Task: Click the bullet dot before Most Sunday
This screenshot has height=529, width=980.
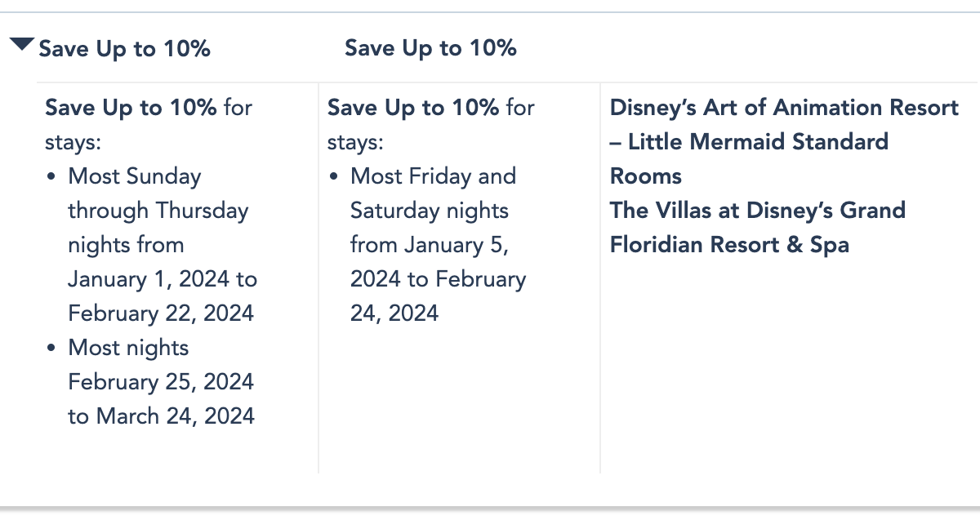Action: [52, 177]
